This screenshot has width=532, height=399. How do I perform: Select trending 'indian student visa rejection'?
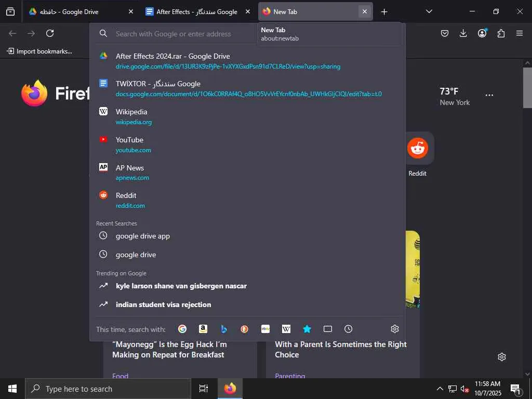(248, 304)
